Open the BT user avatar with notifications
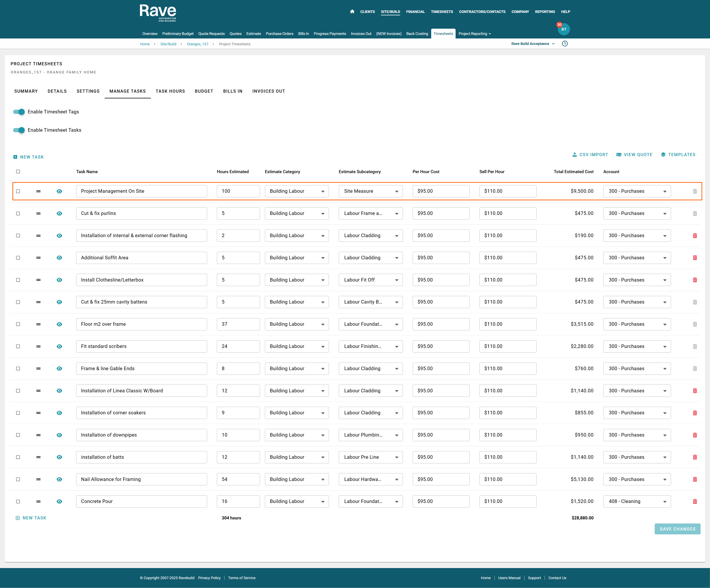The height and width of the screenshot is (588, 710). (564, 29)
